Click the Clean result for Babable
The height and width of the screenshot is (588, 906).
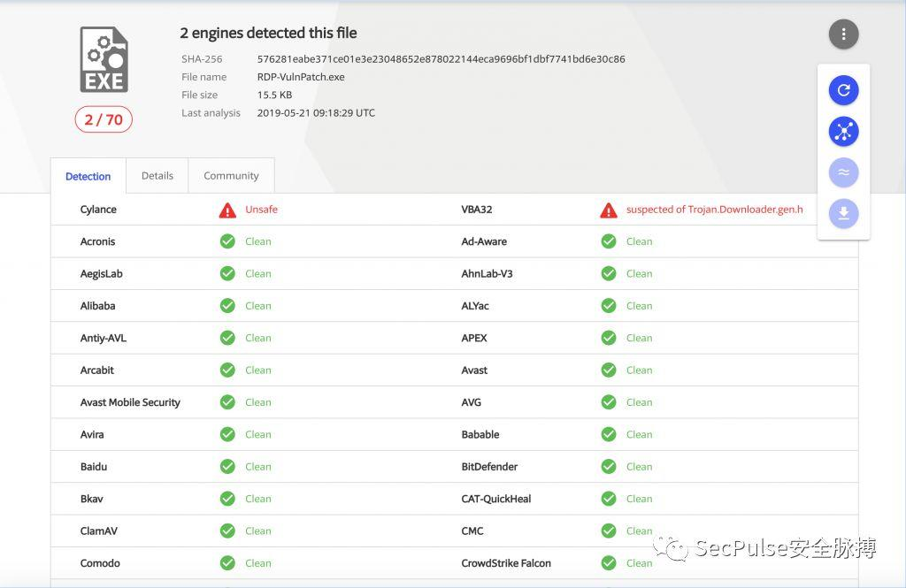pyautogui.click(x=639, y=434)
